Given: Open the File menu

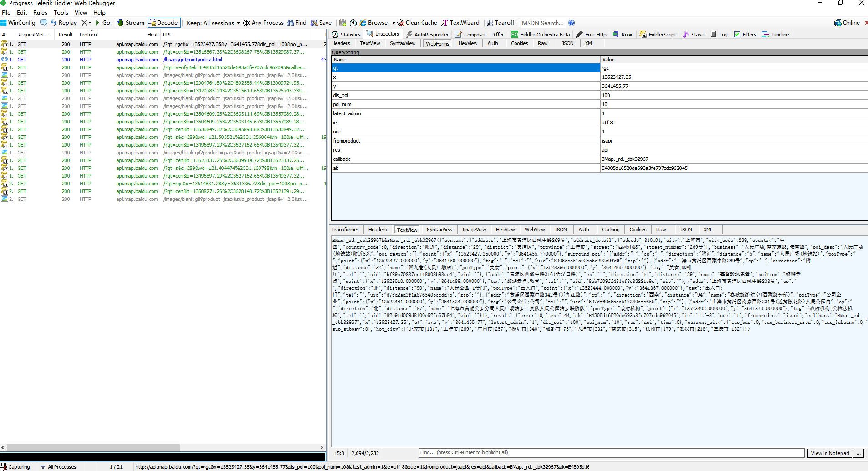Looking at the screenshot, I should point(6,13).
